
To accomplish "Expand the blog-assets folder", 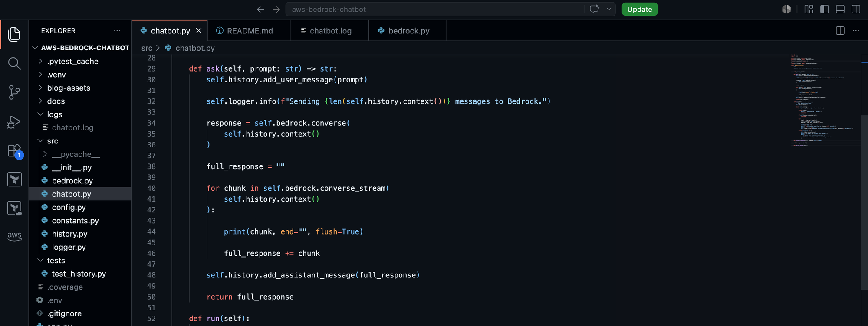I will click(80, 88).
